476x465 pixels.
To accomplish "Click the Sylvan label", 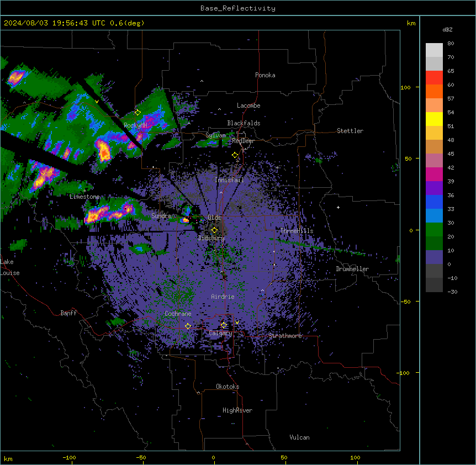I will point(215,135).
